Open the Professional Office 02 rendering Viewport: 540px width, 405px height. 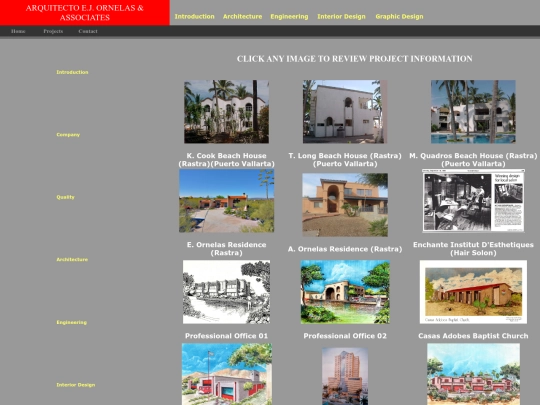[345, 292]
